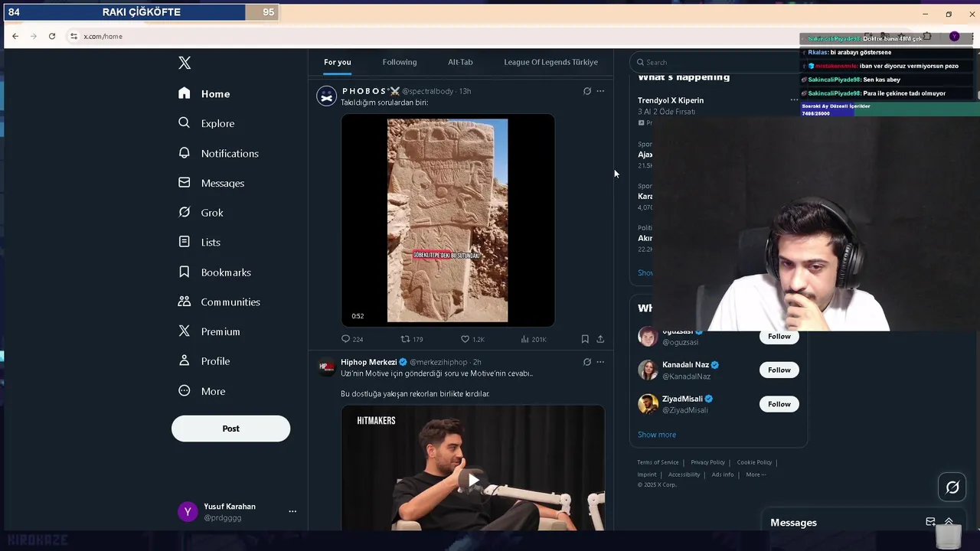Open Grok from sidebar
980x551 pixels.
coord(201,213)
